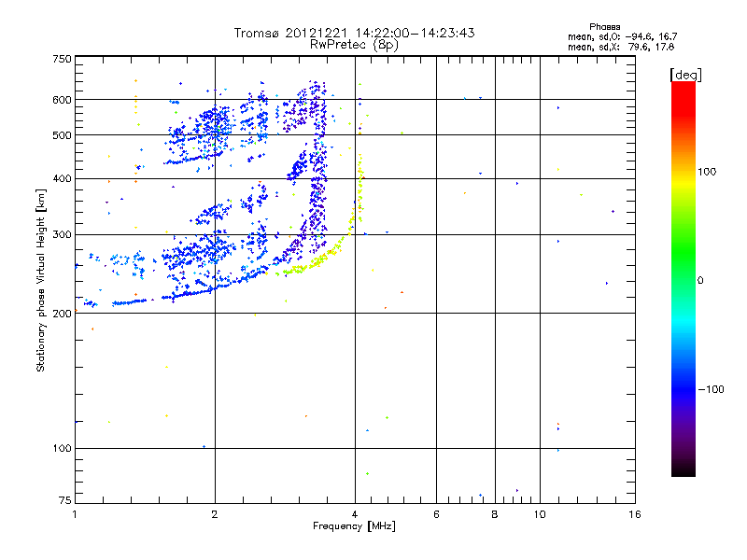Click the "8" frequency axis label
Viewport: 747px width, 560px height.
(x=495, y=514)
